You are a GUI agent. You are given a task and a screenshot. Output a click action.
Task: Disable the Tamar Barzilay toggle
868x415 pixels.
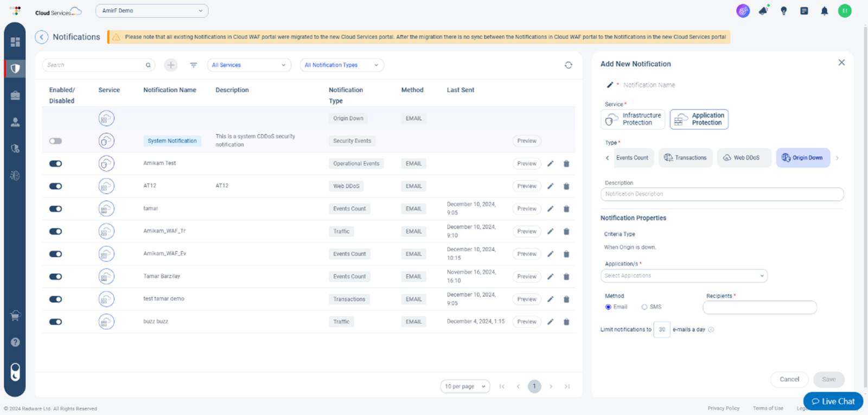(x=55, y=277)
